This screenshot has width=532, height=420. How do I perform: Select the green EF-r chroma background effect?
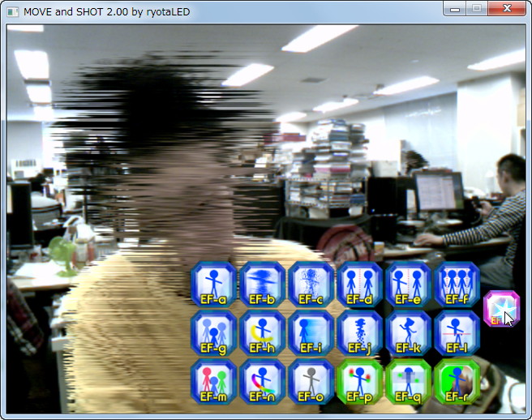click(457, 382)
